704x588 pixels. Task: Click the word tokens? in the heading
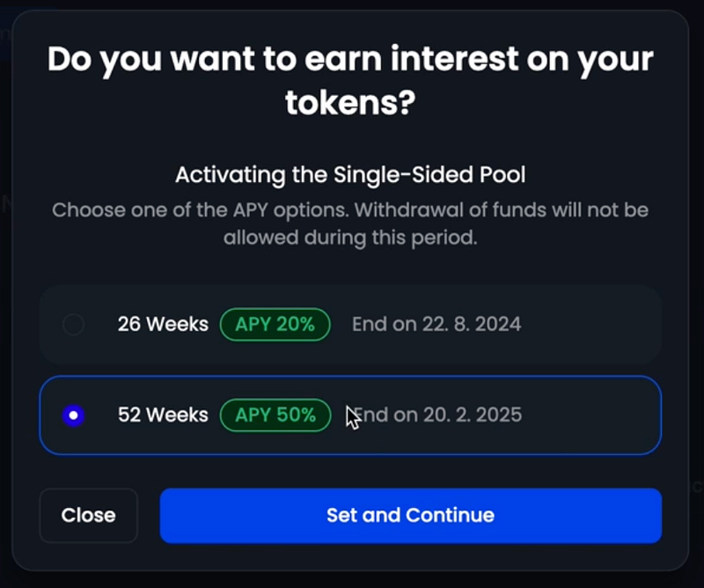point(350,103)
